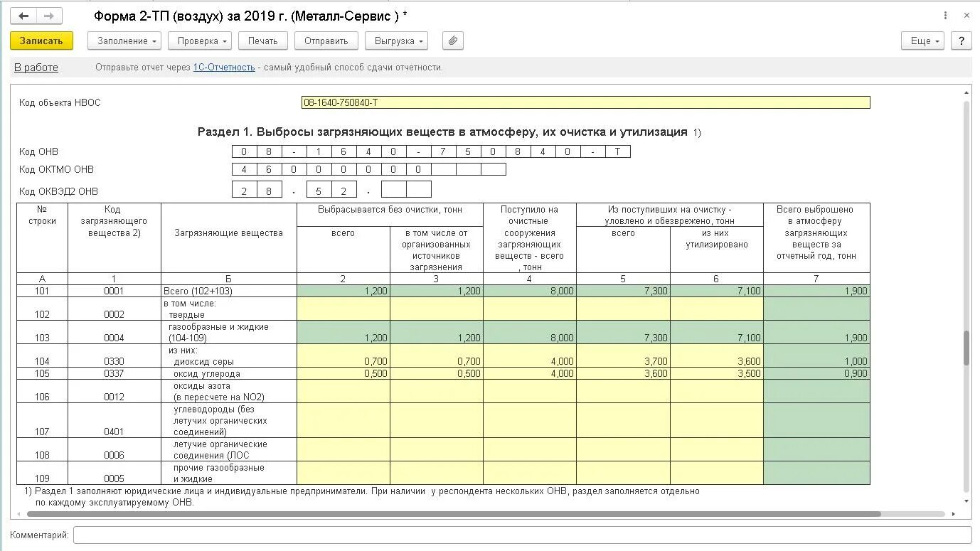Screen dimensions: 980x551
Task: Click the last empty Код ОКВЭД2 cell
Action: (419, 189)
